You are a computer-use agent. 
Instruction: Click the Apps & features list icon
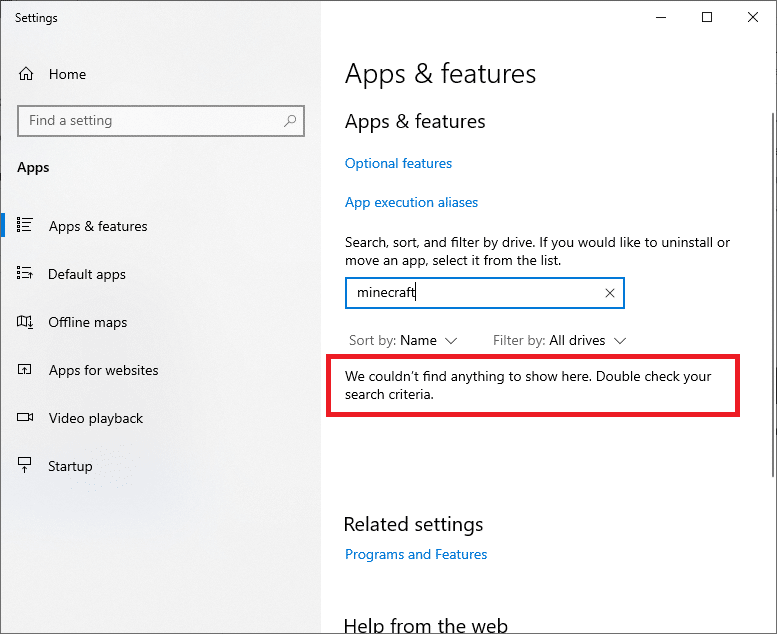click(27, 226)
